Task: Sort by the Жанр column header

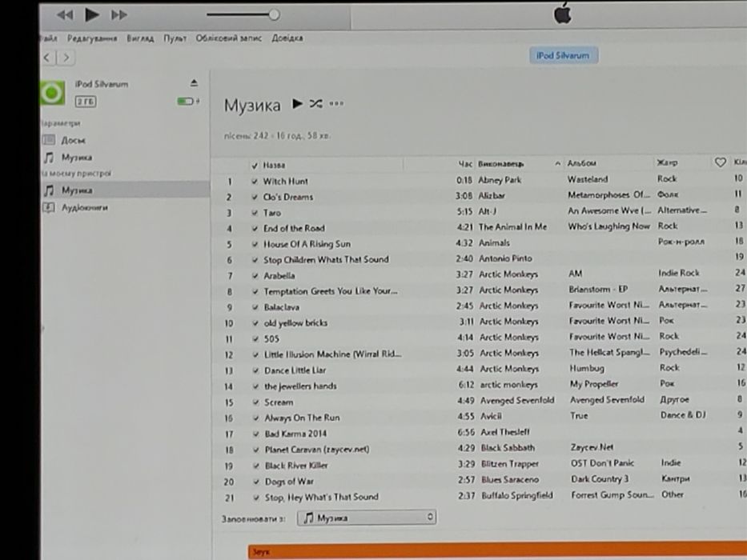Action: tap(667, 163)
